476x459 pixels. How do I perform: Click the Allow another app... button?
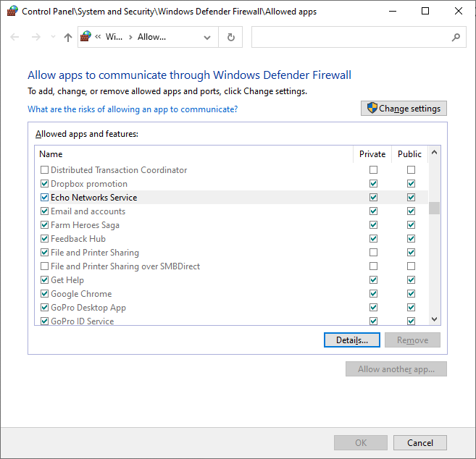click(x=396, y=369)
